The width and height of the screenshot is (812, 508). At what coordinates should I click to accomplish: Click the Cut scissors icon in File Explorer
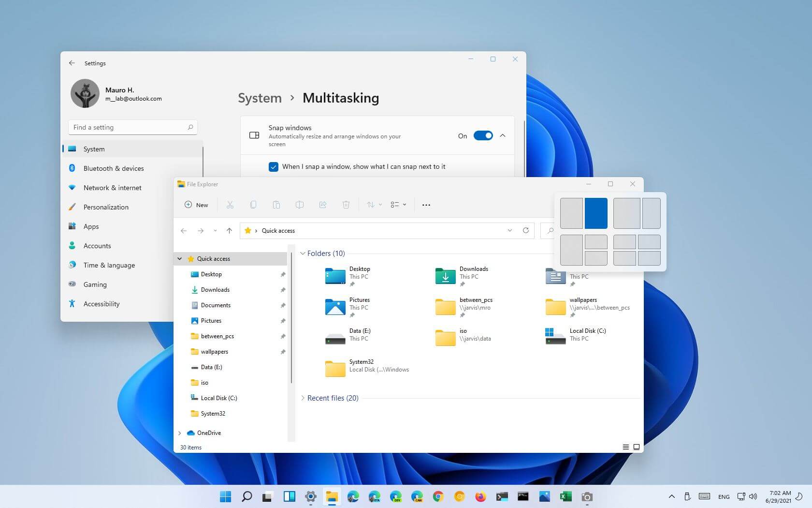pos(230,205)
